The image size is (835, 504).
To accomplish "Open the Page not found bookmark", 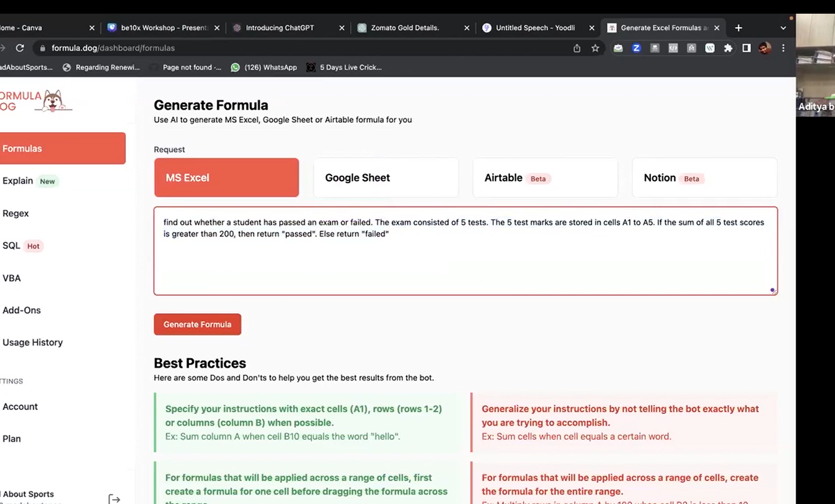I will pyautogui.click(x=185, y=67).
